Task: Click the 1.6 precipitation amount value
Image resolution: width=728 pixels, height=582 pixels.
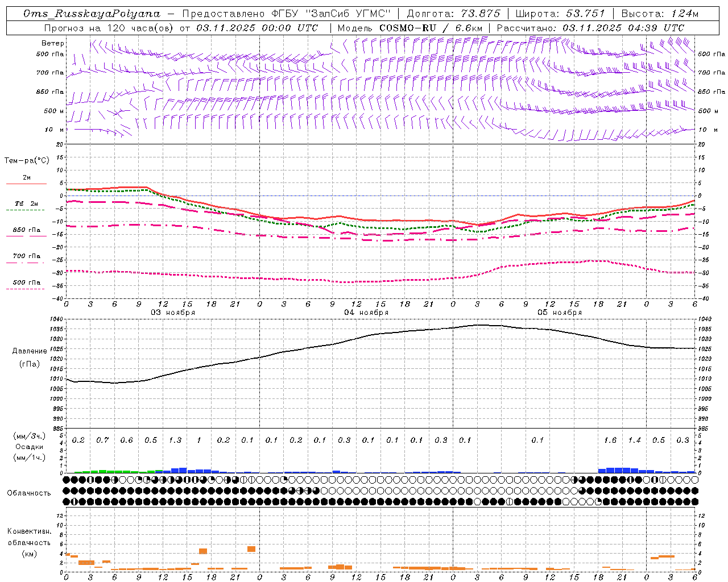Action: (610, 440)
